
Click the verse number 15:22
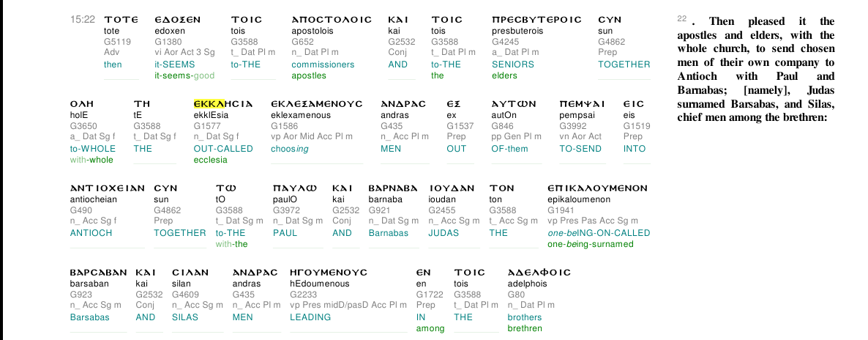(x=83, y=19)
